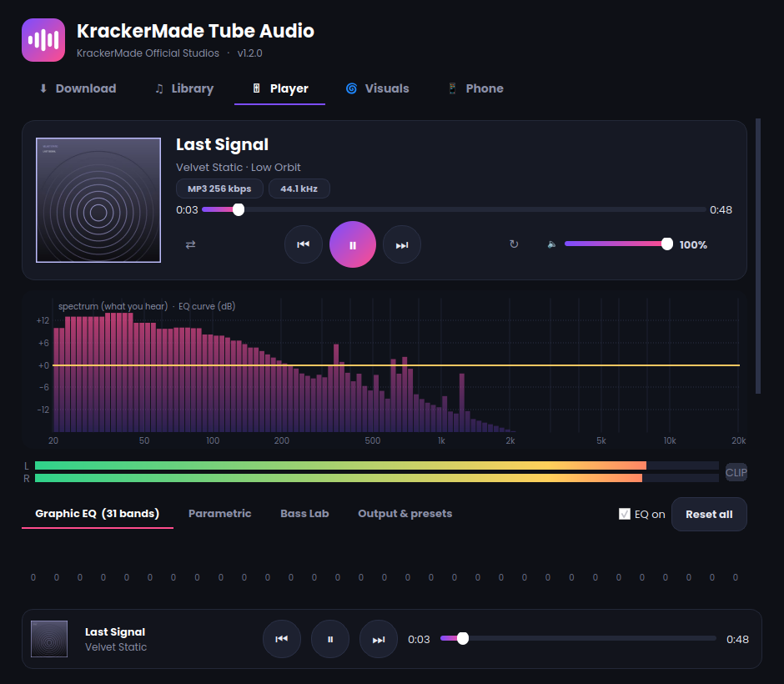Click the right channel R level meter

point(376,478)
